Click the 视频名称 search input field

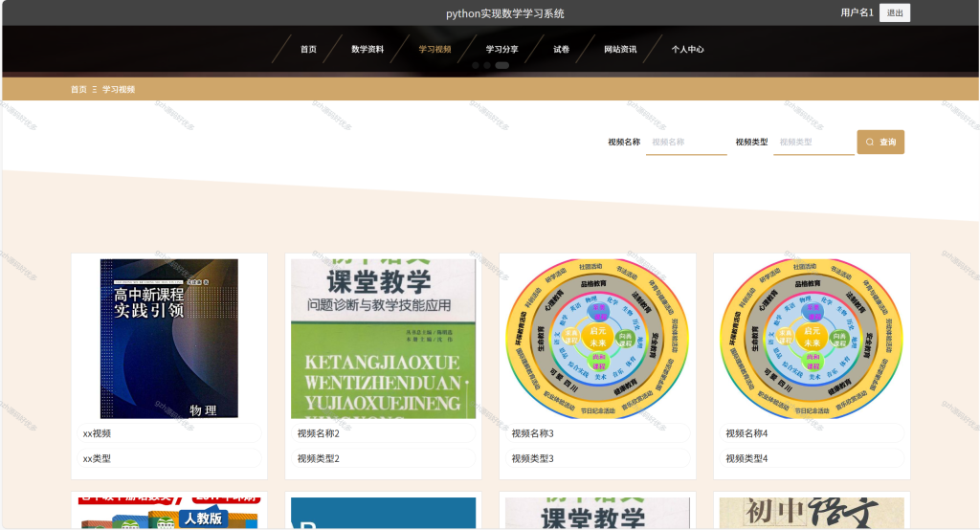tap(686, 143)
